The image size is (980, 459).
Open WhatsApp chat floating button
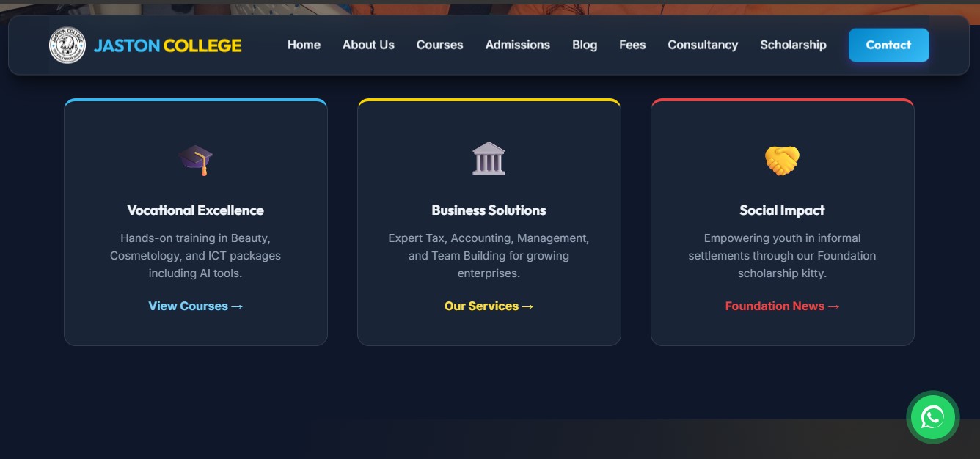pyautogui.click(x=932, y=417)
